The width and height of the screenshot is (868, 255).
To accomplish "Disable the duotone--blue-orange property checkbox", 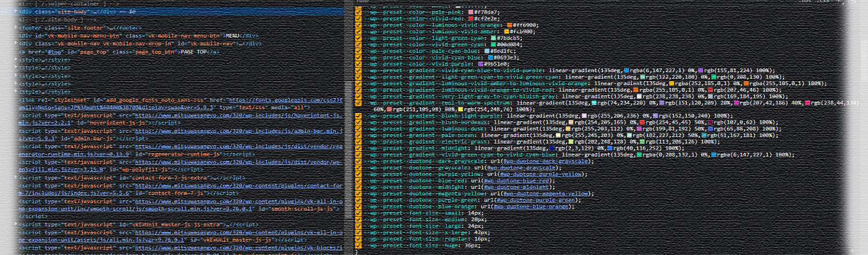I will pyautogui.click(x=359, y=206).
